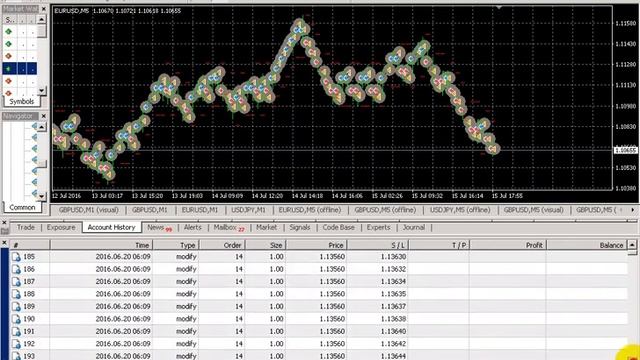Open the News tab
The height and width of the screenshot is (360, 640).
coord(159,227)
